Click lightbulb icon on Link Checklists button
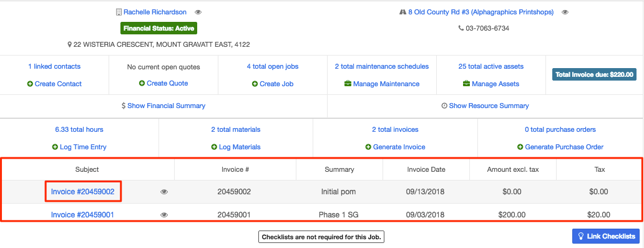 point(581,236)
